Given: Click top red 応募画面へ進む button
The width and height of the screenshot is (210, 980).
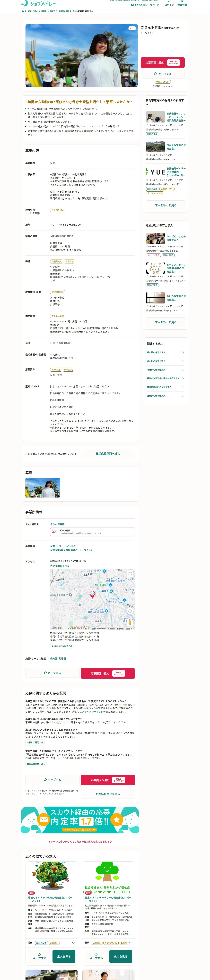Looking at the screenshot, I should (163, 62).
